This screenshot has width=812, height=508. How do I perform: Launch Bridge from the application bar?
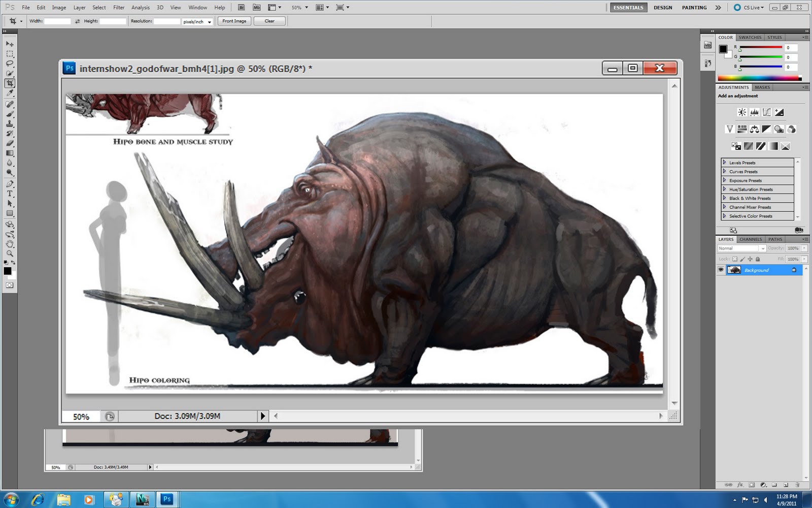242,7
